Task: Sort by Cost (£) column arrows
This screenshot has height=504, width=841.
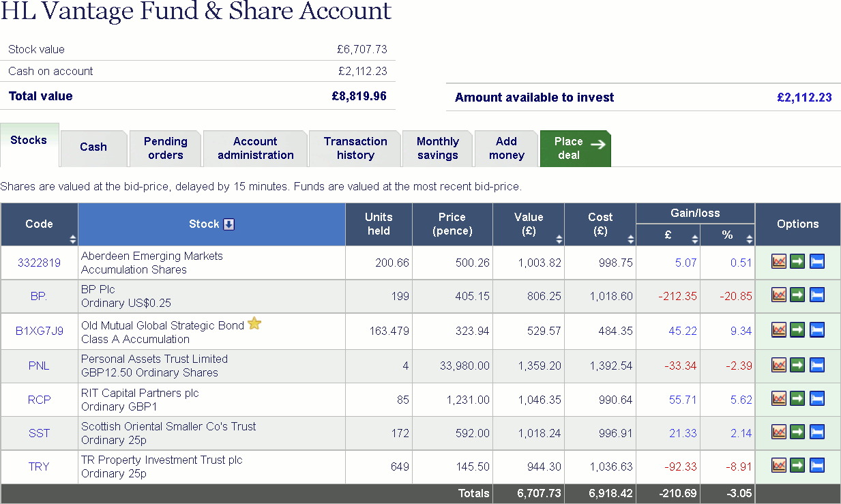Action: [631, 239]
